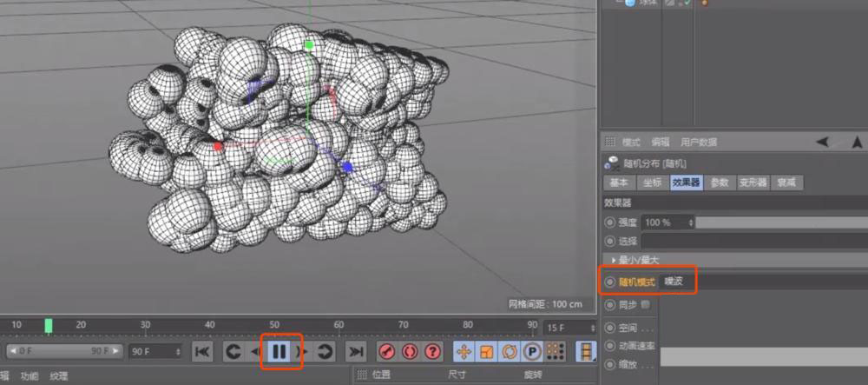Click the coordinates panel grip icon

coord(361,375)
